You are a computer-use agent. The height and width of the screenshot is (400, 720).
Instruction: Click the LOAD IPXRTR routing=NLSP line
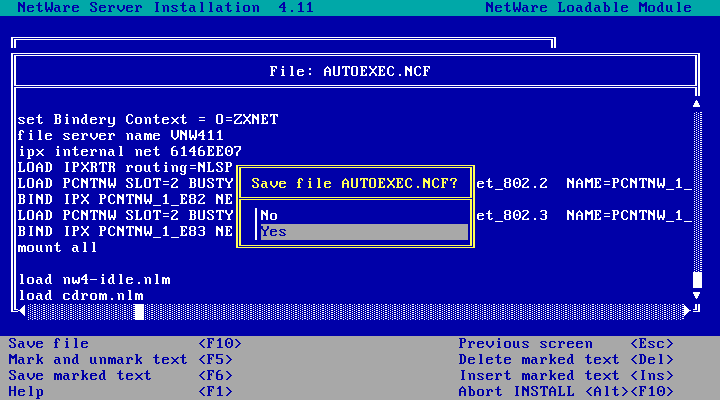pos(125,168)
